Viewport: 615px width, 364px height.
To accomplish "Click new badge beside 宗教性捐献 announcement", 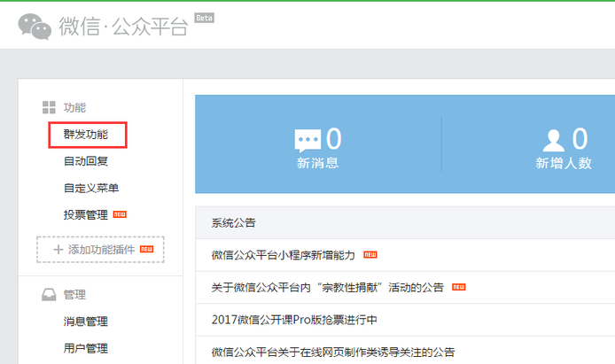I will tap(458, 287).
